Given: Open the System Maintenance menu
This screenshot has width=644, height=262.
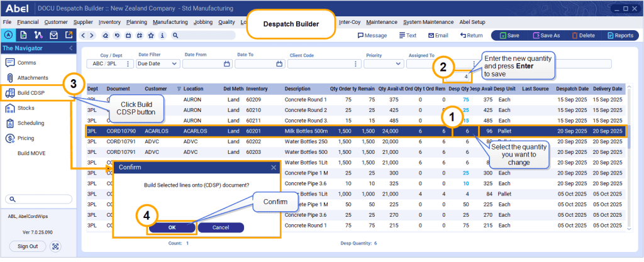Looking at the screenshot, I should 428,22.
